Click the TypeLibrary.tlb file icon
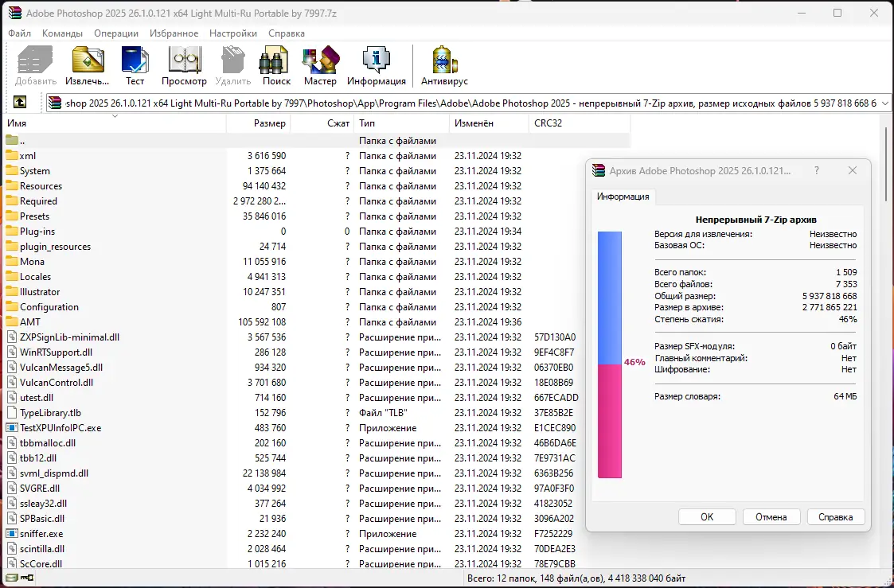This screenshot has width=894, height=588. pyautogui.click(x=12, y=412)
